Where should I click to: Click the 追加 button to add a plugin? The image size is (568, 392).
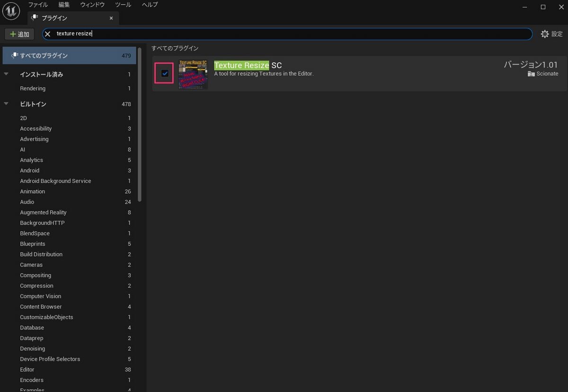19,34
